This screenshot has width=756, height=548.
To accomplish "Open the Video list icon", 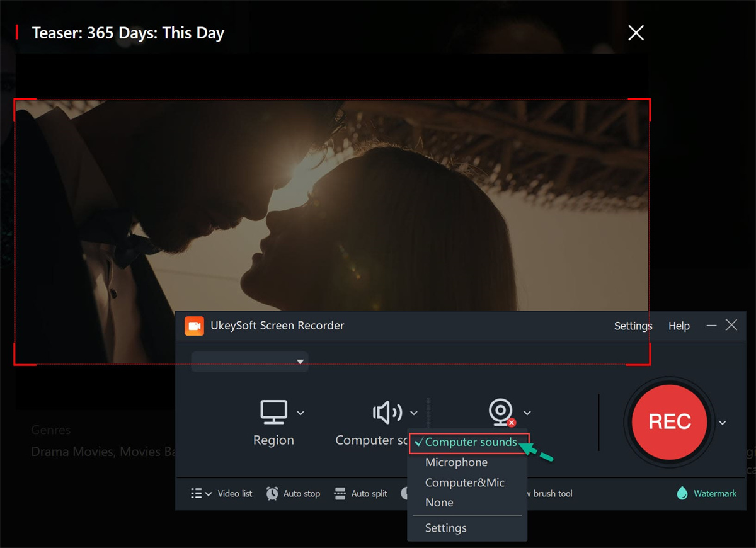I will [x=197, y=493].
